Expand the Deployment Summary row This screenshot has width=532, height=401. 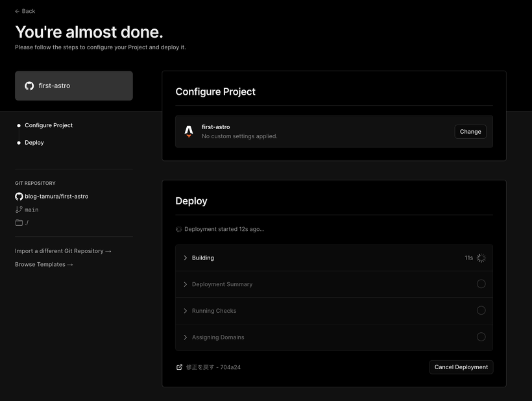click(x=334, y=284)
